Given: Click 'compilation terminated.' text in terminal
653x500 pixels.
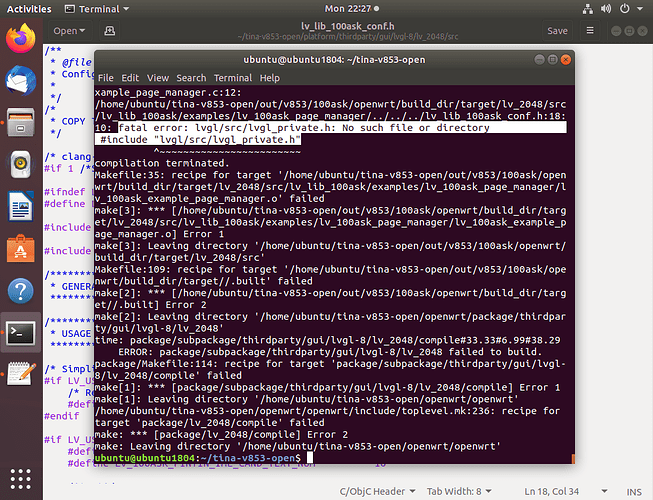Looking at the screenshot, I should click(162, 163).
